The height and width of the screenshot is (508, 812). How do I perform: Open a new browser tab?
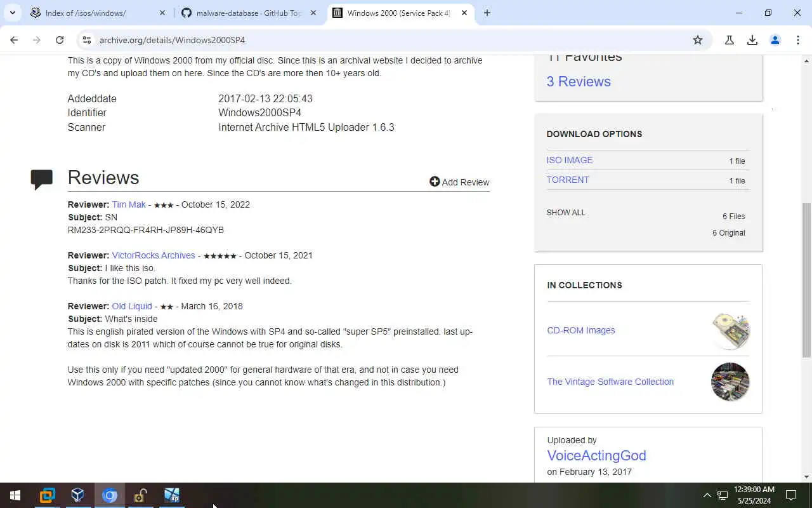487,13
